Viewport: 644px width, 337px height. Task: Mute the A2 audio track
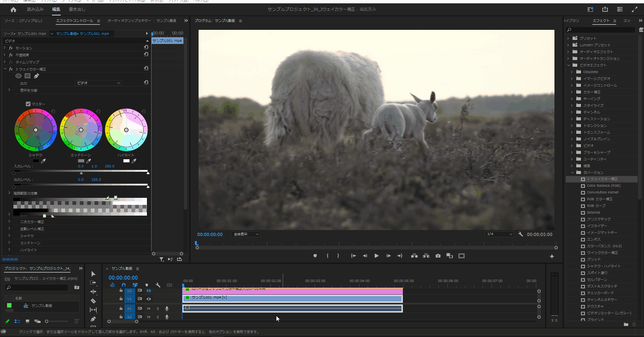point(149,317)
